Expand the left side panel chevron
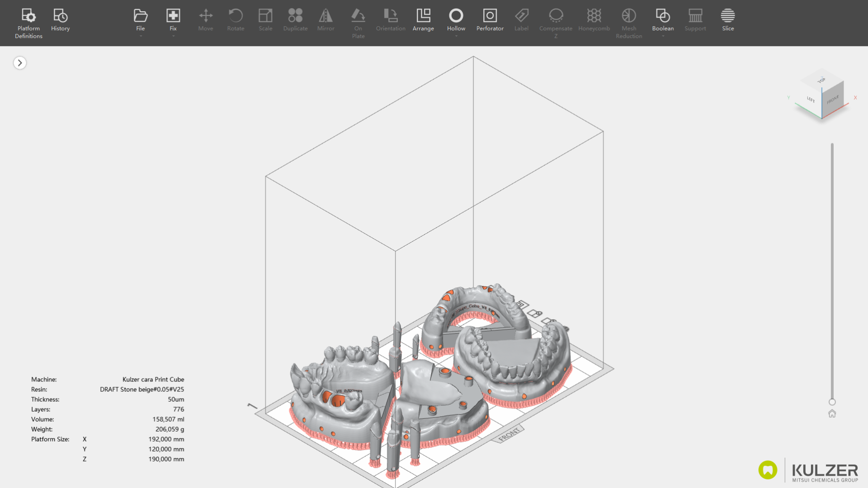868x488 pixels. [x=20, y=63]
